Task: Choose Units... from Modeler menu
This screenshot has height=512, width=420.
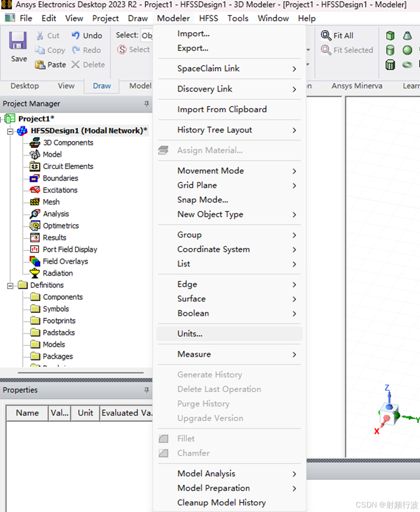Action: point(229,334)
